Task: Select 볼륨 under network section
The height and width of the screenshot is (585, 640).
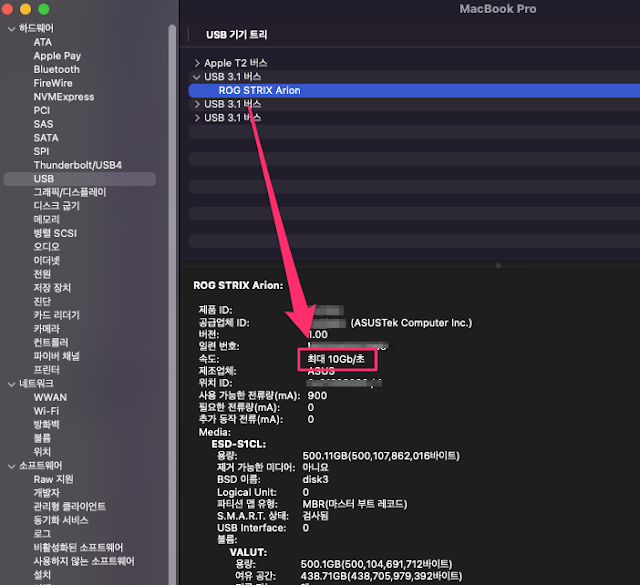Action: pyautogui.click(x=42, y=438)
